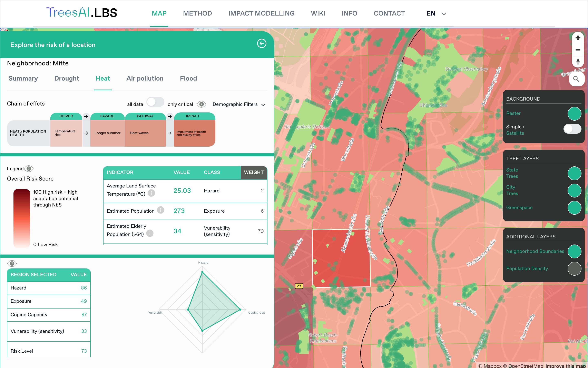Click the eye icon above Region Selected table
This screenshot has width=588, height=368.
point(12,263)
